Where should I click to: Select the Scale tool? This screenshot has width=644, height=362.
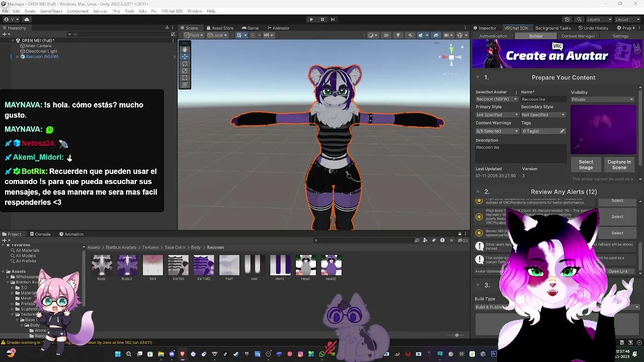coord(185,70)
